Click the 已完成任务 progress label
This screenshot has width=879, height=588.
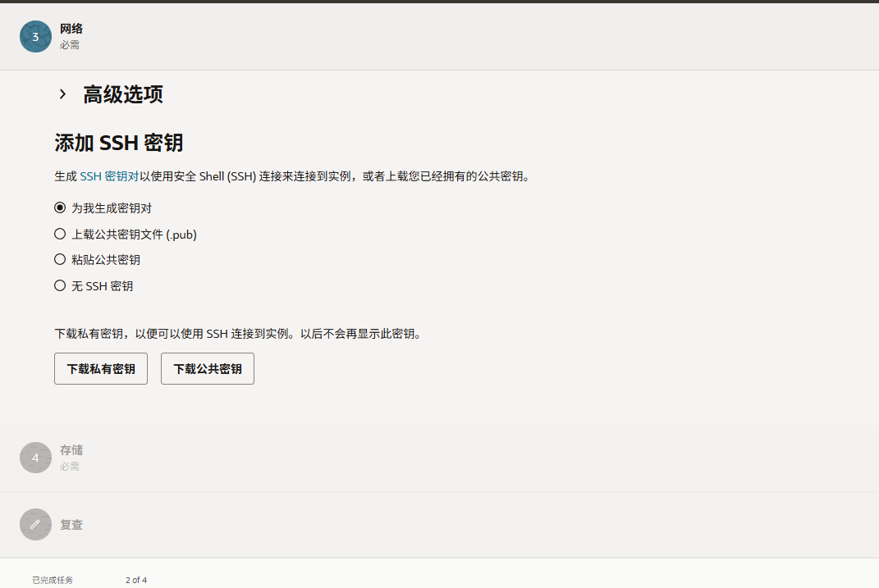coord(53,580)
